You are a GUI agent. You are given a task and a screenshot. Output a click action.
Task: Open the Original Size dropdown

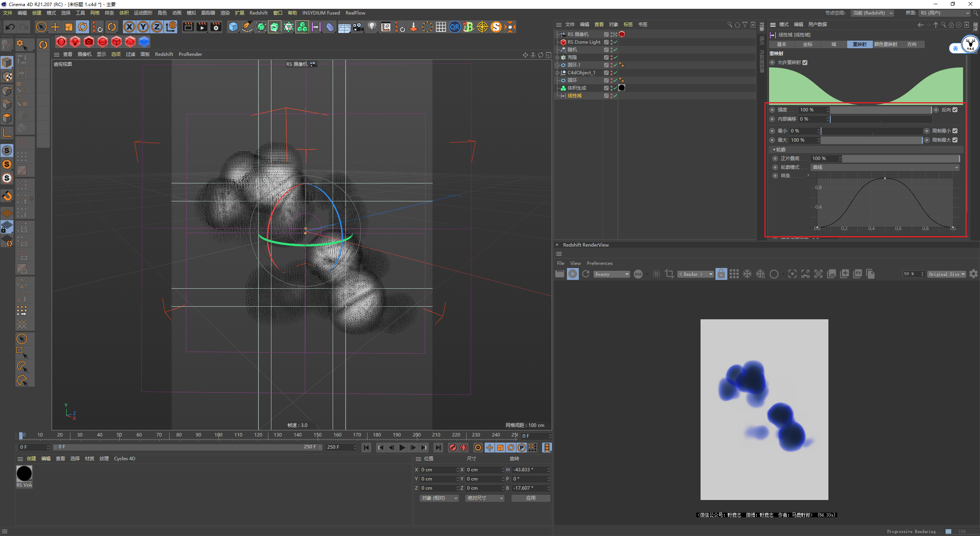[x=946, y=274]
